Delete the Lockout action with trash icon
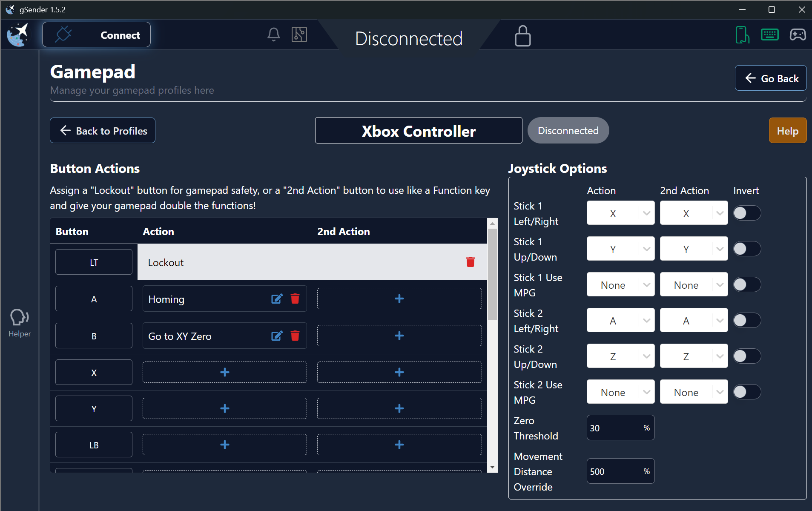The width and height of the screenshot is (812, 511). pyautogui.click(x=470, y=262)
